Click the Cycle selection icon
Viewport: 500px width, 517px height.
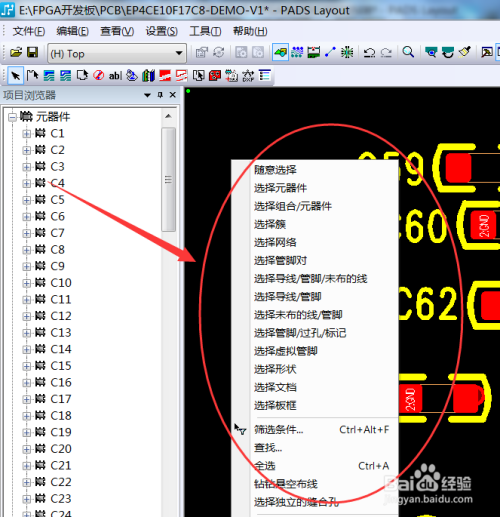219,52
